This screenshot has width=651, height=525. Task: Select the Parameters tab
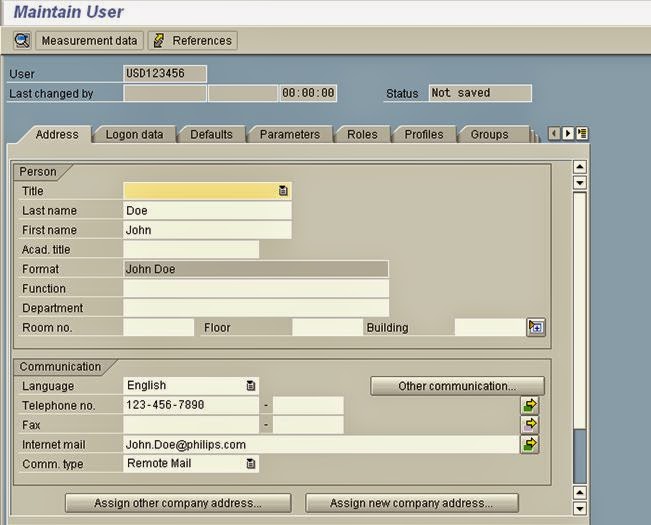click(290, 134)
